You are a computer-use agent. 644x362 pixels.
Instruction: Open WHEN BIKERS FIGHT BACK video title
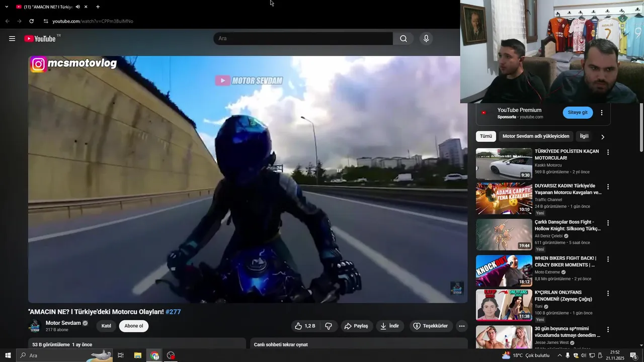(x=566, y=261)
